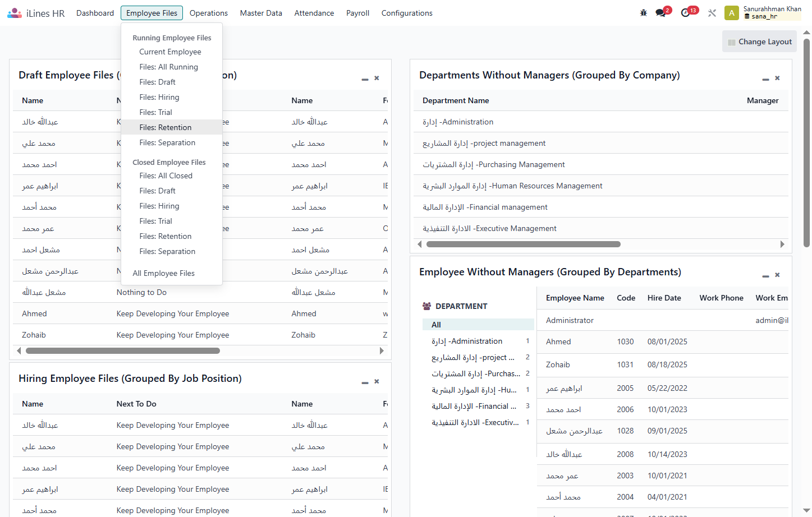Close the Draft Employee Files panel
The width and height of the screenshot is (812, 517).
[x=377, y=78]
